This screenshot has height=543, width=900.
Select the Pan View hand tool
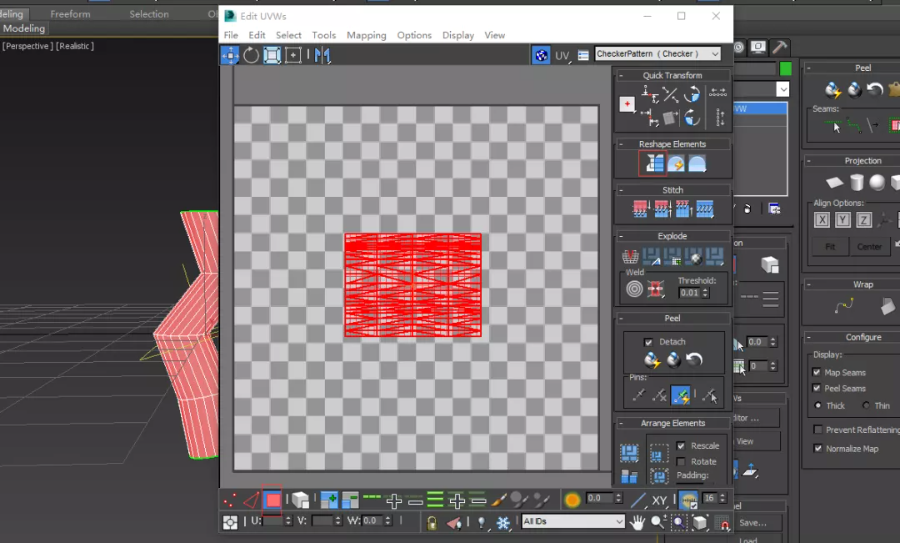click(637, 522)
